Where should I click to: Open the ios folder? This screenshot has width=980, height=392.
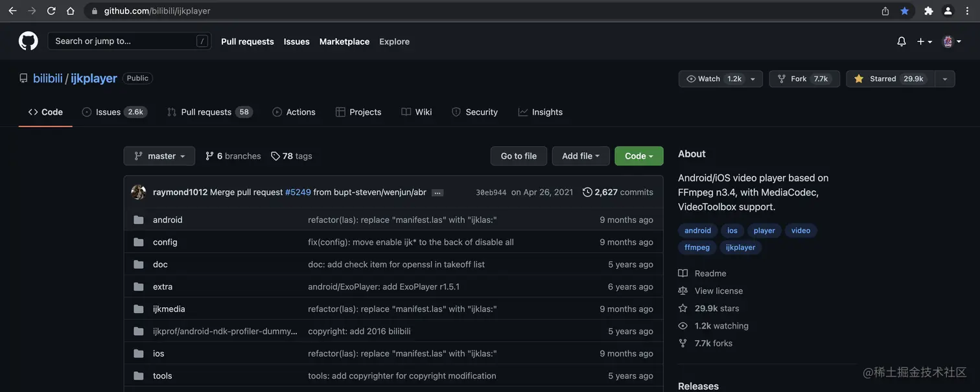point(159,354)
